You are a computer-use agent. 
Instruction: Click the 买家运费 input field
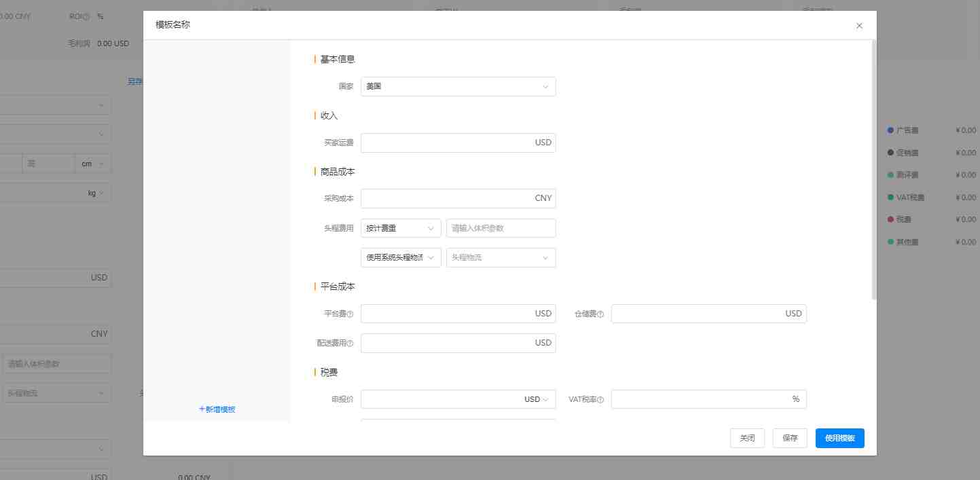(x=458, y=143)
